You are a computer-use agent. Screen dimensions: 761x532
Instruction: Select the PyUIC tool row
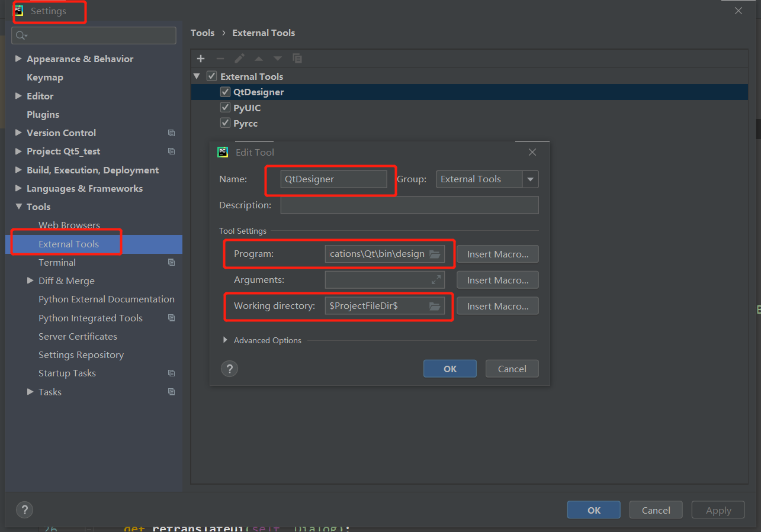(x=470, y=108)
